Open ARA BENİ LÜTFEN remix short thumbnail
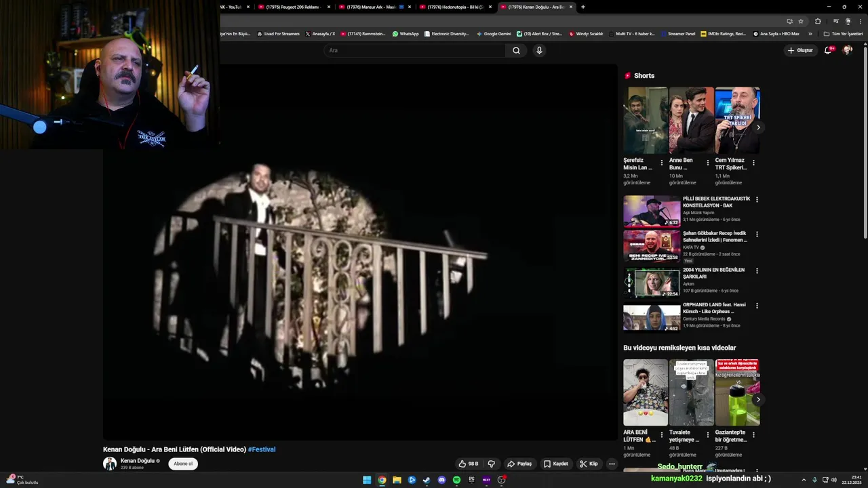Screen dimensions: 868x488 pos(646,392)
